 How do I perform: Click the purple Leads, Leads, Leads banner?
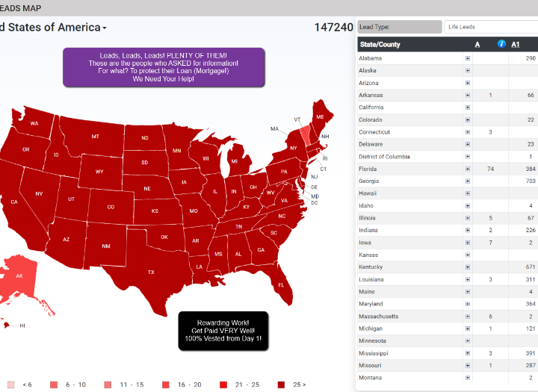pos(164,67)
